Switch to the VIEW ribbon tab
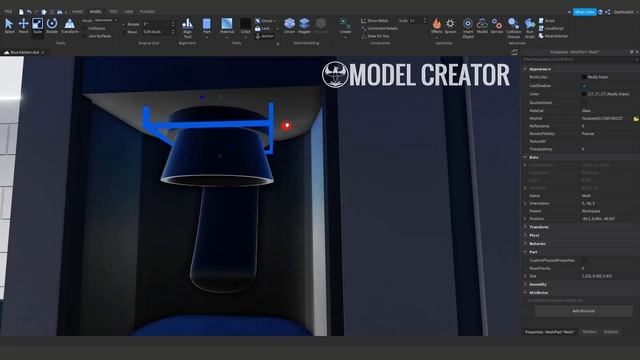Image resolution: width=640 pixels, height=360 pixels. coord(129,12)
